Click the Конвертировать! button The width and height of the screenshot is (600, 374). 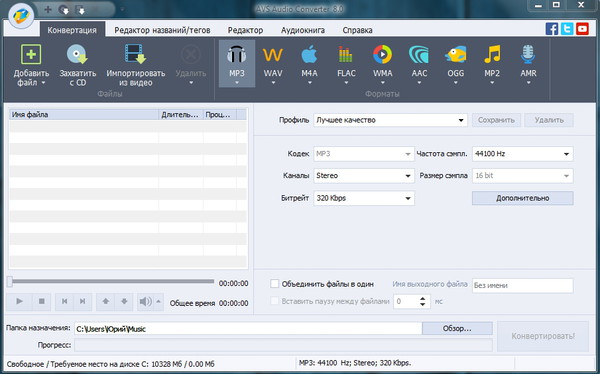click(543, 336)
